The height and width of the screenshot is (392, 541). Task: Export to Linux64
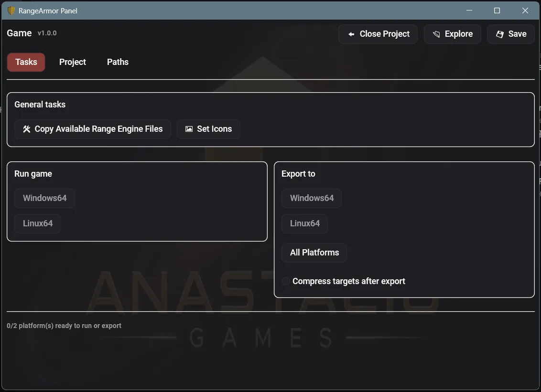304,223
